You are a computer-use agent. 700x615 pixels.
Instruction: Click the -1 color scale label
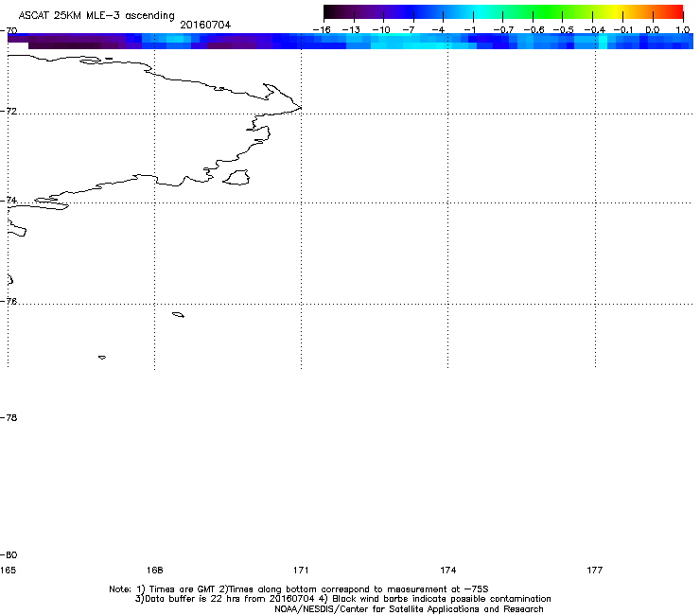(469, 30)
